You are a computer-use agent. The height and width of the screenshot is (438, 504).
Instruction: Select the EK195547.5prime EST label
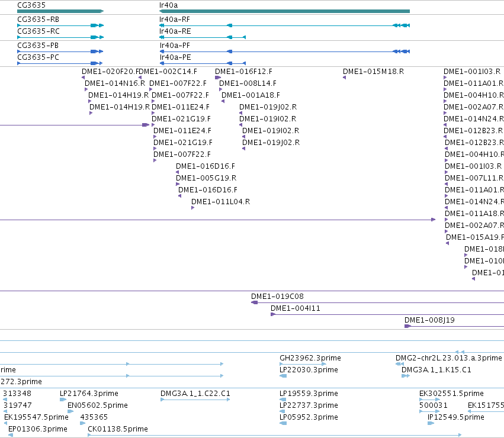36,417
